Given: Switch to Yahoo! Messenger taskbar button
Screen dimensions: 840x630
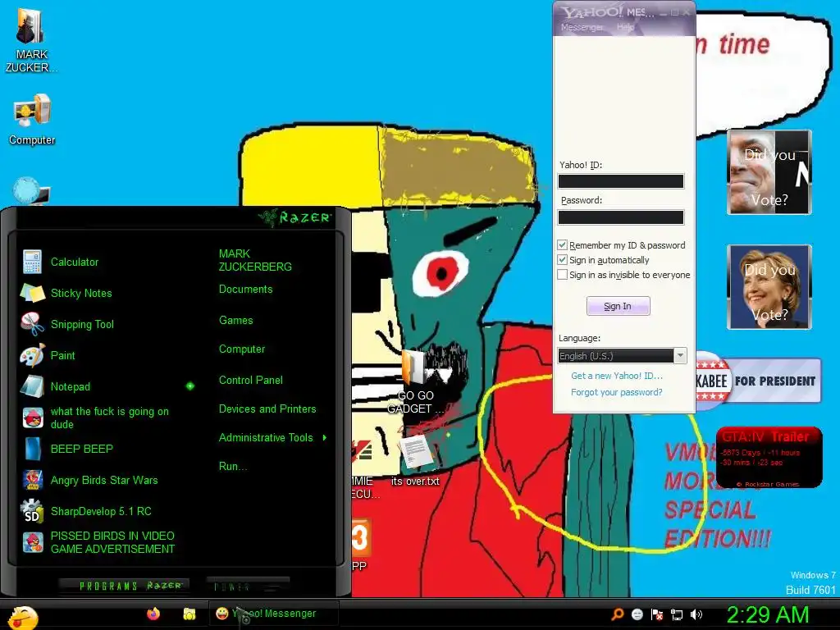Looking at the screenshot, I should [274, 614].
